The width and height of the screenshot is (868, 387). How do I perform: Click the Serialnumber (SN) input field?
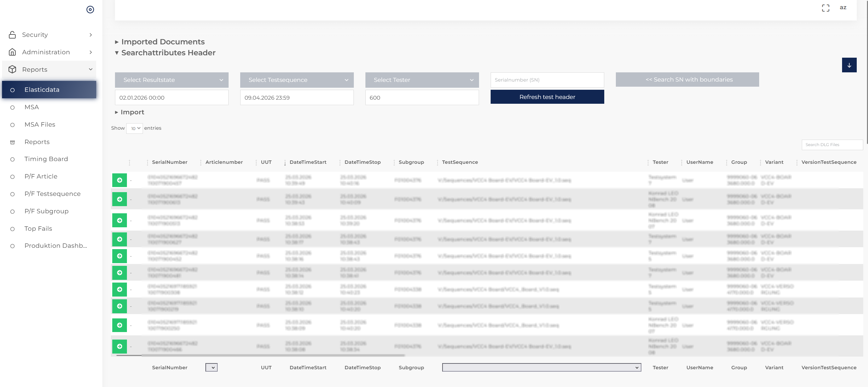pyautogui.click(x=547, y=80)
